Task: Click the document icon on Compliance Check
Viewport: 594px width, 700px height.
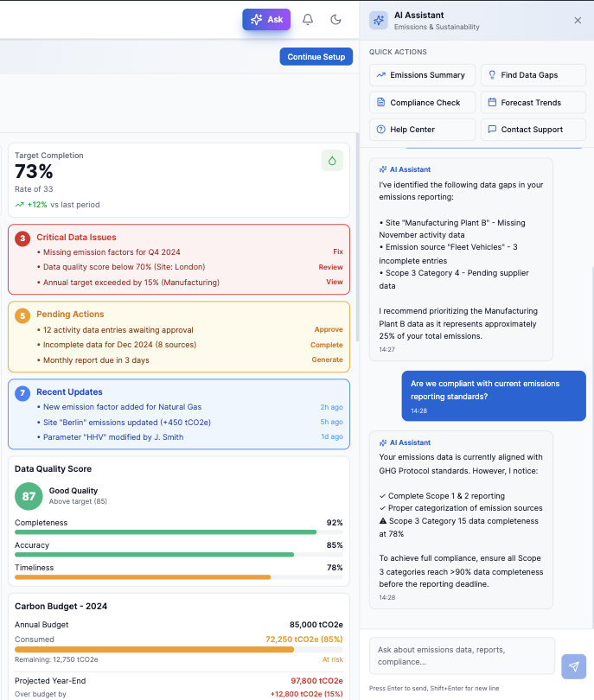Action: click(380, 104)
